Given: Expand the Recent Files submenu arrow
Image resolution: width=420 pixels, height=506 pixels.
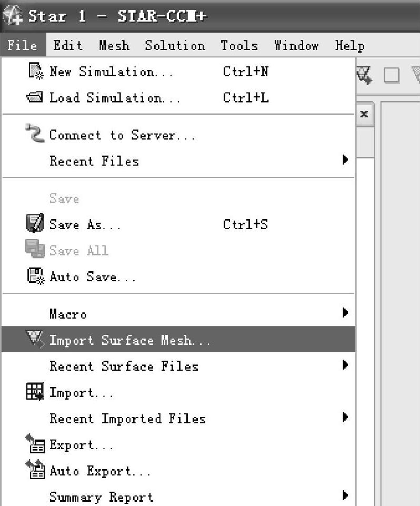Looking at the screenshot, I should click(345, 160).
